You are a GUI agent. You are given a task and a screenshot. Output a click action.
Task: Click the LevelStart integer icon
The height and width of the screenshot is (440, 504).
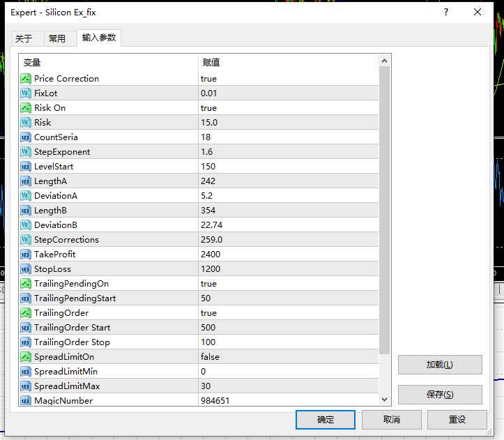click(26, 167)
